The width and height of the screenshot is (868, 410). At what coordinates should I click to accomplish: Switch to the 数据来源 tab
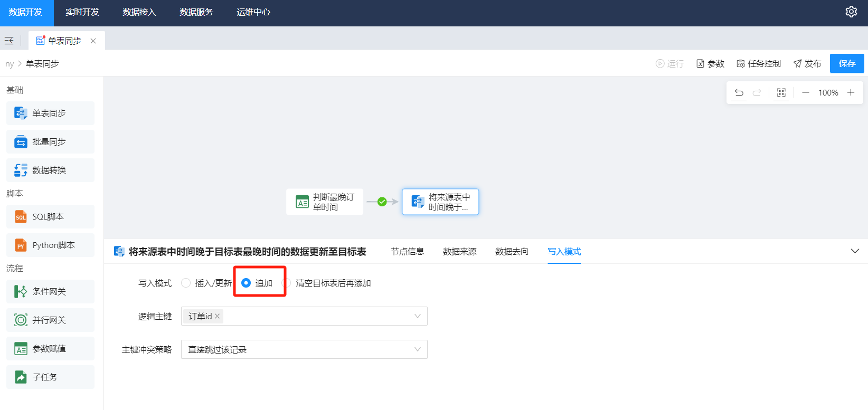[459, 252]
